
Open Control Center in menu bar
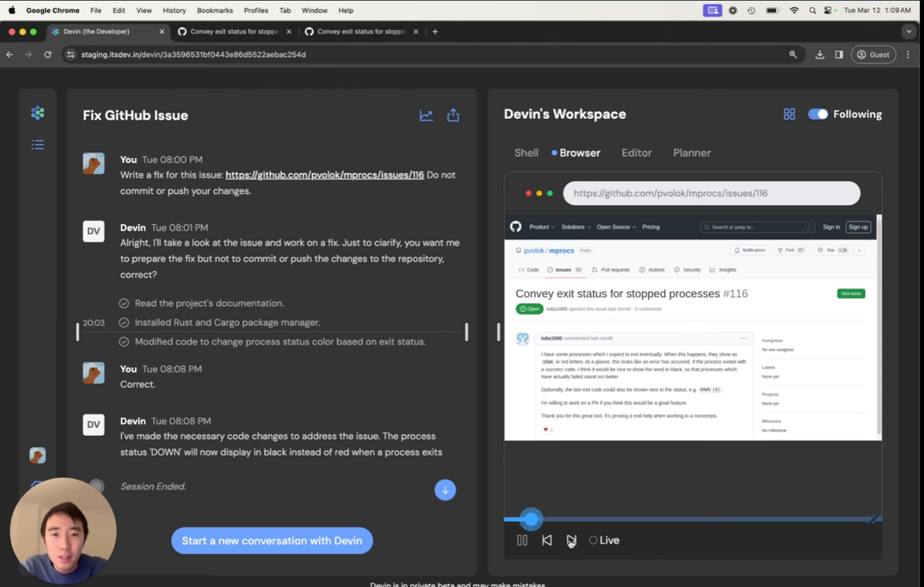[828, 11]
